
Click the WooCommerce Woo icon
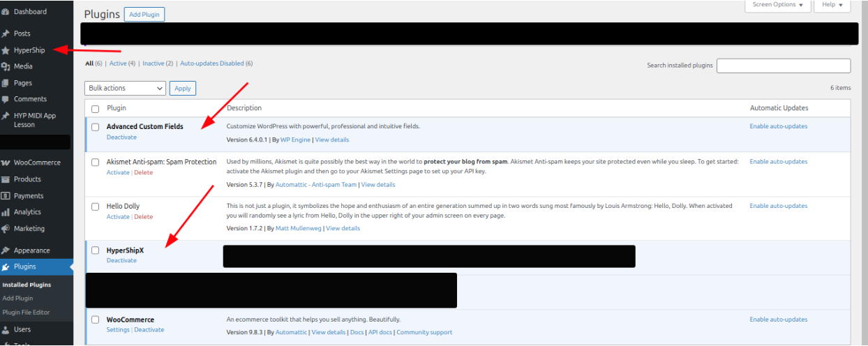(x=6, y=163)
